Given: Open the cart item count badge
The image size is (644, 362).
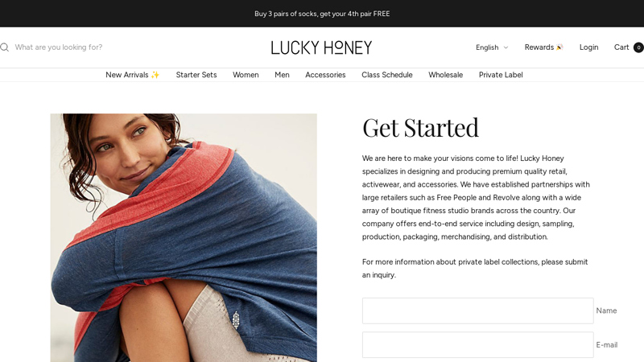Looking at the screenshot, I should 638,47.
